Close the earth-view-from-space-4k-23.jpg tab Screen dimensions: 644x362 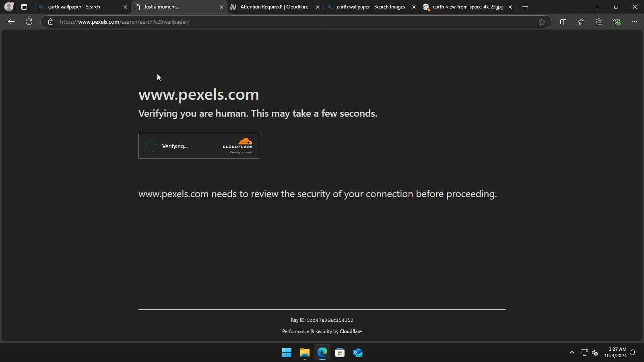tap(510, 7)
